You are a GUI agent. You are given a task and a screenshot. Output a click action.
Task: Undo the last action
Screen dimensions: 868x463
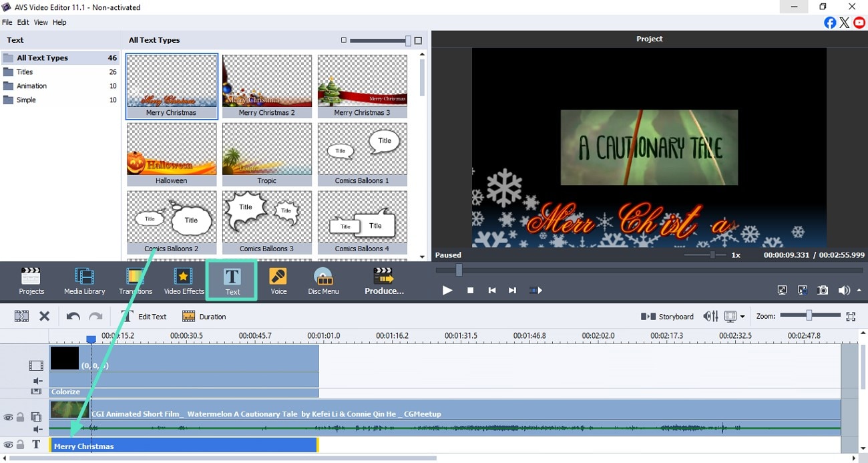pos(73,316)
